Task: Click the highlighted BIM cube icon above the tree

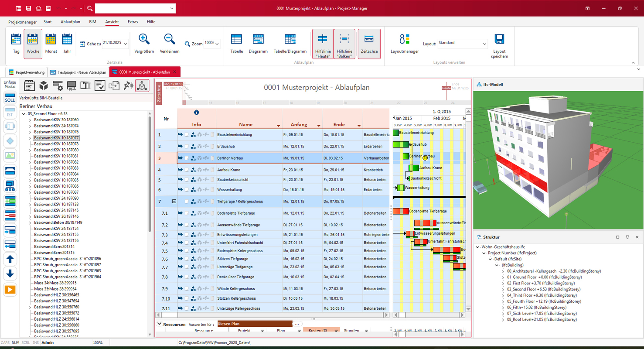Action: point(142,86)
